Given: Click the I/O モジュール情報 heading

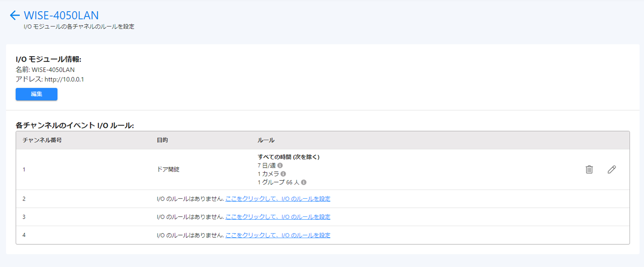Looking at the screenshot, I should [x=48, y=59].
